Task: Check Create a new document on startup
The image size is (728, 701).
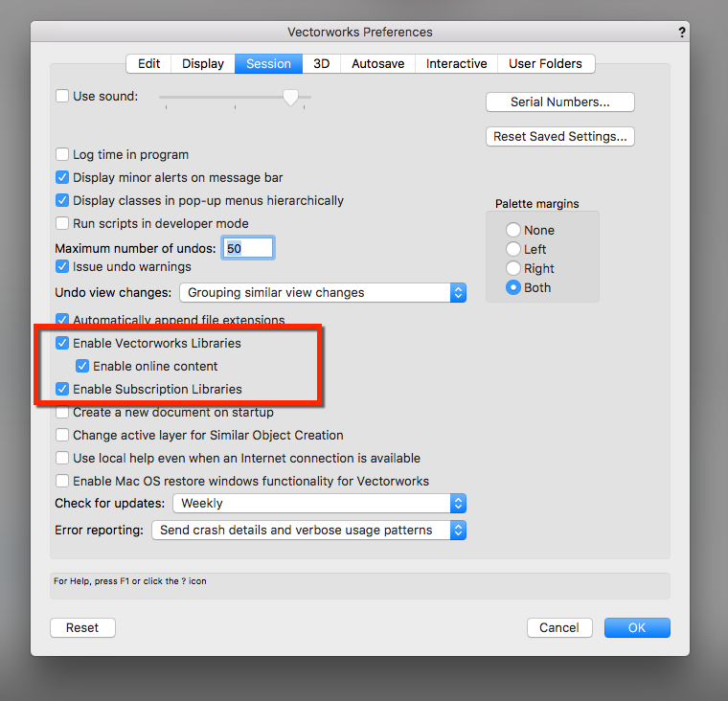Action: (62, 412)
